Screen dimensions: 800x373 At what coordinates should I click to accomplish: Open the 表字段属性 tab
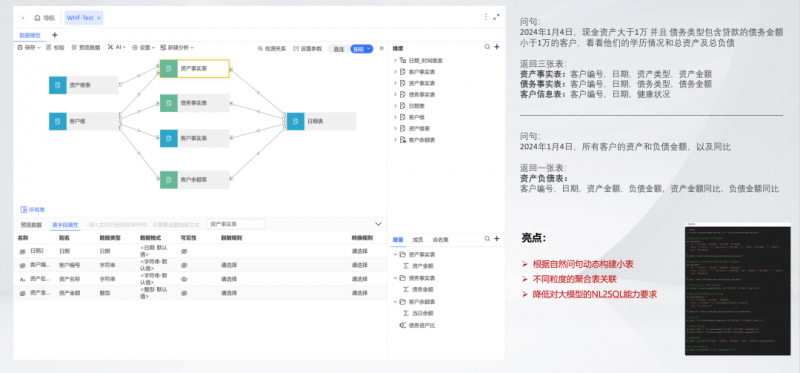(65, 225)
